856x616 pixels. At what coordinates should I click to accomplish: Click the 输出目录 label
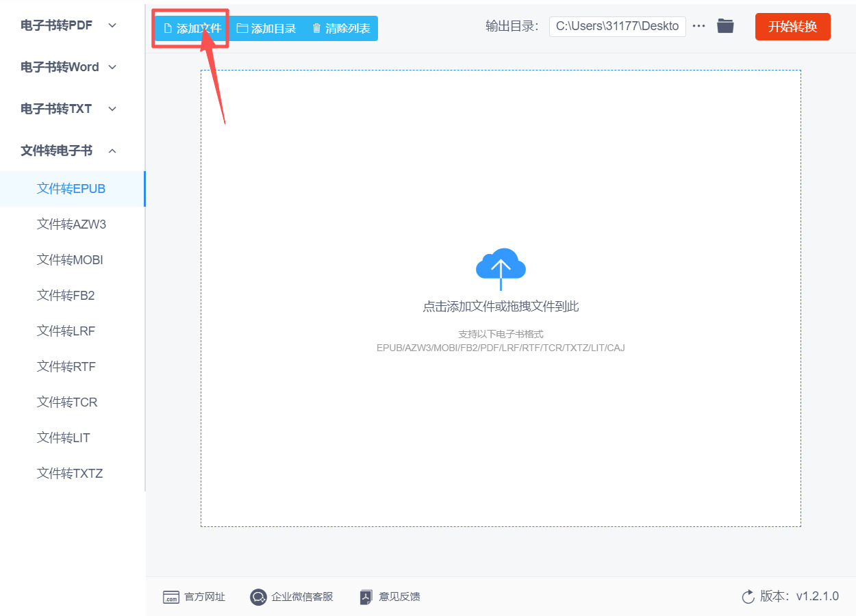point(512,26)
